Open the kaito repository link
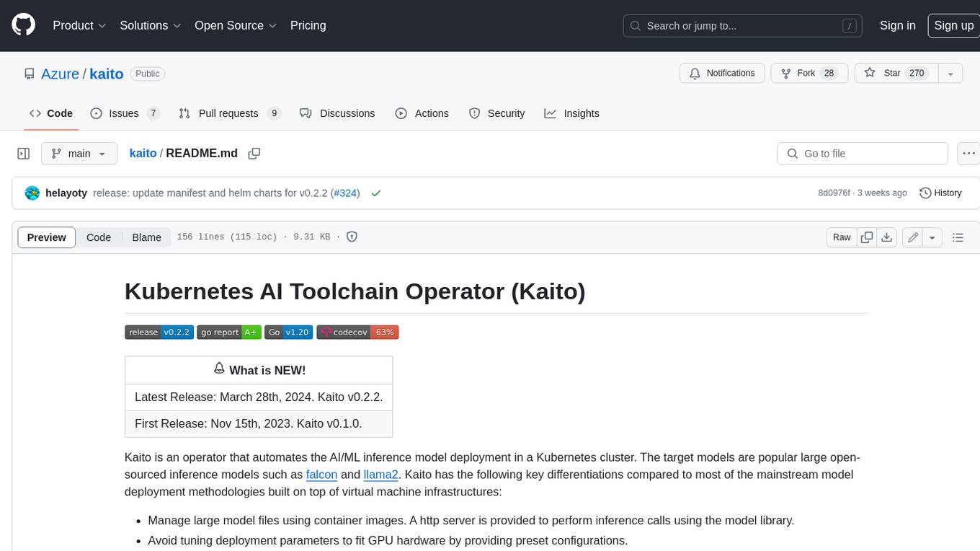 tap(107, 74)
